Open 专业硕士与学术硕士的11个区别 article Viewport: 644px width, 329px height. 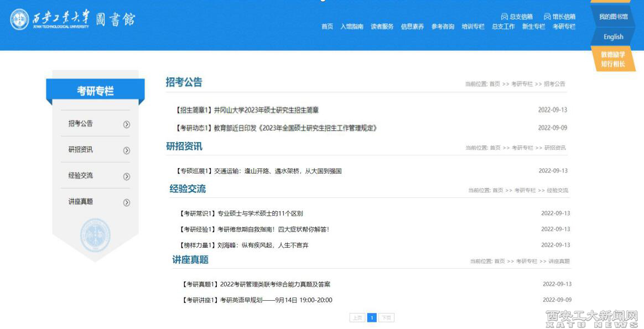[x=260, y=213]
